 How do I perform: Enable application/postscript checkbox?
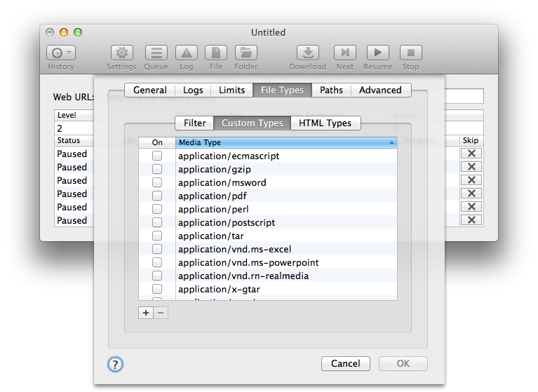pos(157,222)
